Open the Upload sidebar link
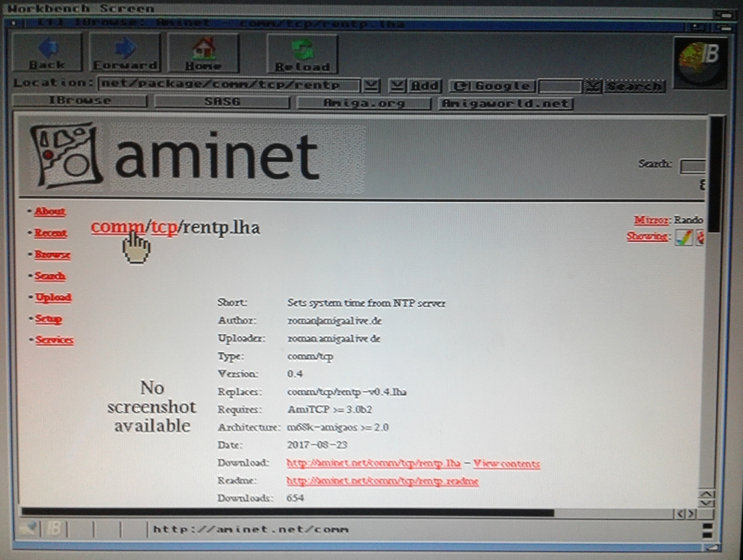The image size is (743, 560). (53, 297)
